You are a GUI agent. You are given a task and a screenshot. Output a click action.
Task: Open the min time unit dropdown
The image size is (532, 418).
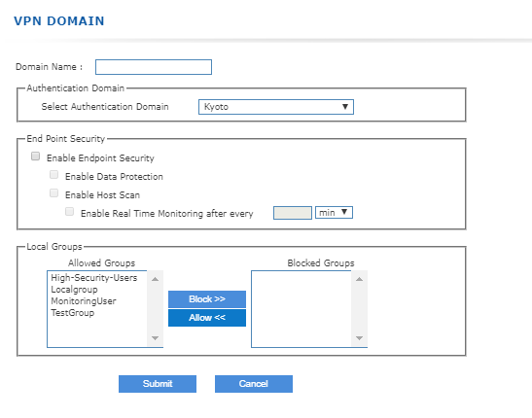pyautogui.click(x=334, y=213)
